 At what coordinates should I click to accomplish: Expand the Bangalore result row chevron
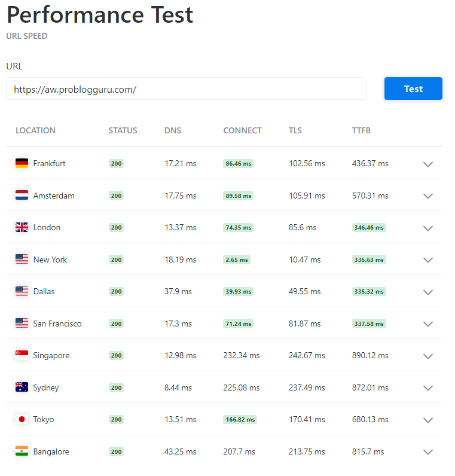pyautogui.click(x=427, y=452)
